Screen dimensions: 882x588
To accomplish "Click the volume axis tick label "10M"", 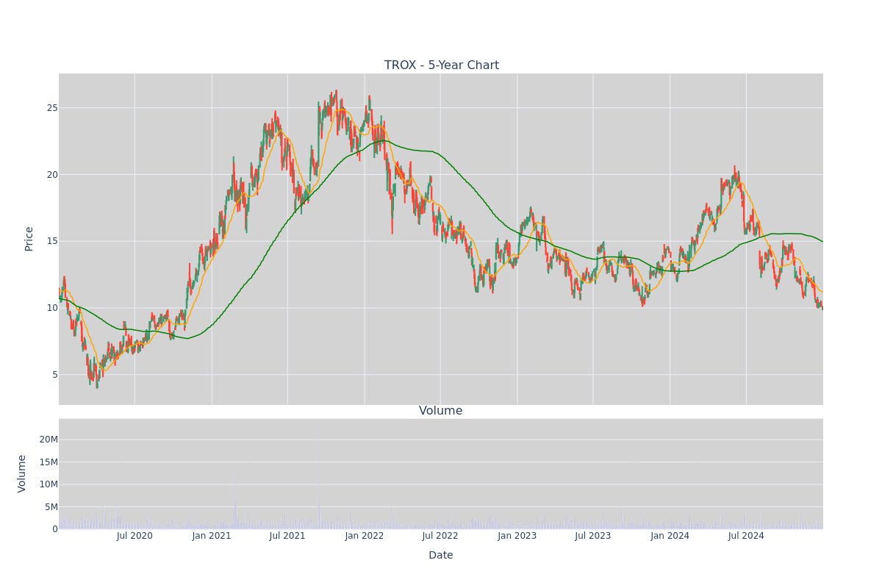I will point(49,484).
